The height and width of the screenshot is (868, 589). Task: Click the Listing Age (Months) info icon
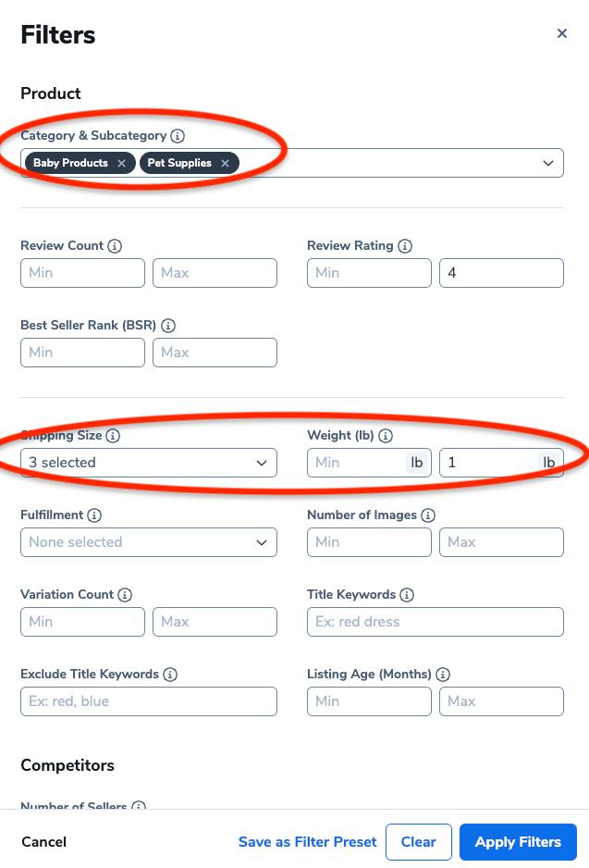(x=443, y=675)
